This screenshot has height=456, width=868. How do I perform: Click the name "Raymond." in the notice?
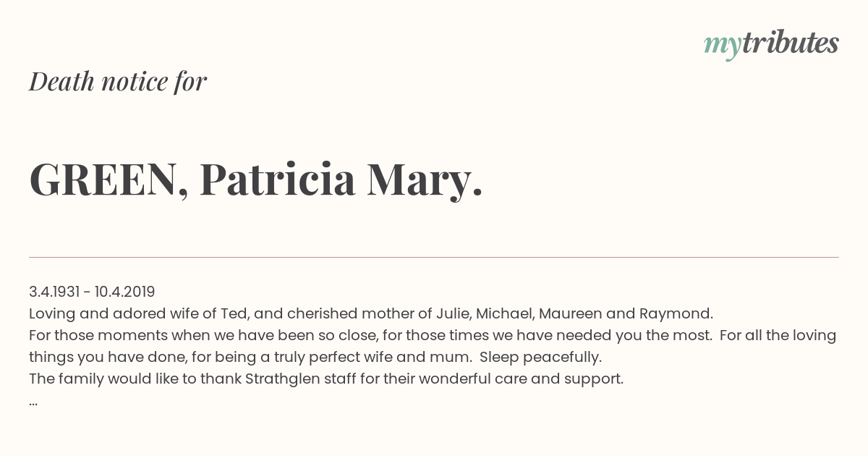click(676, 313)
